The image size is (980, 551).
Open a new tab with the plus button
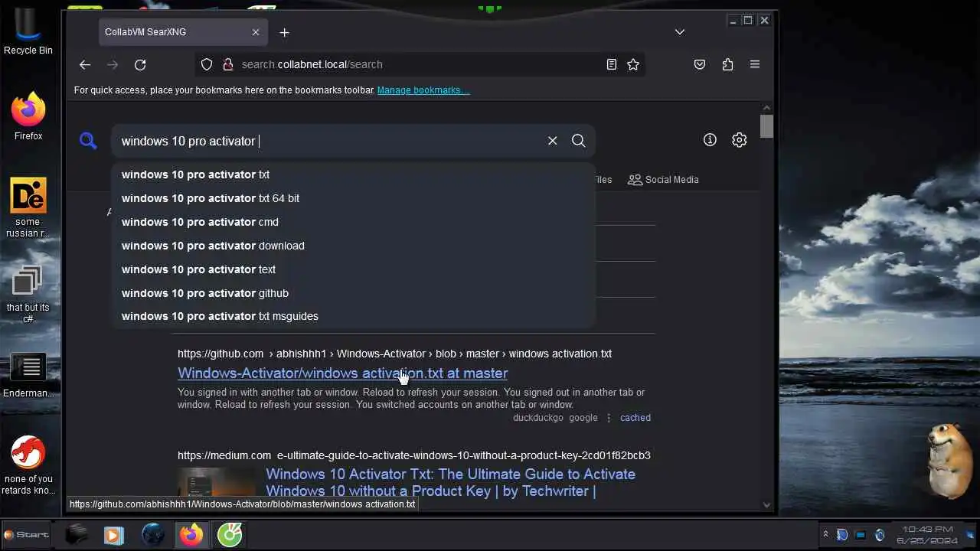(285, 32)
